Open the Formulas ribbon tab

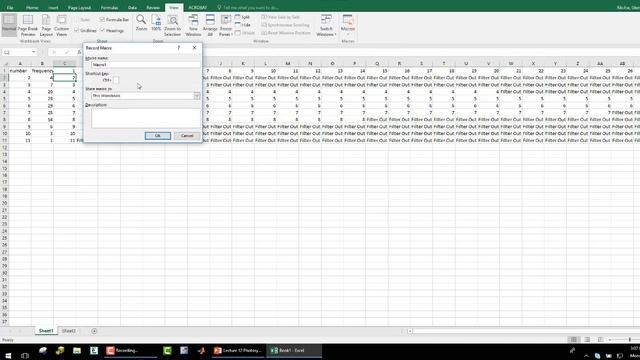(109, 8)
